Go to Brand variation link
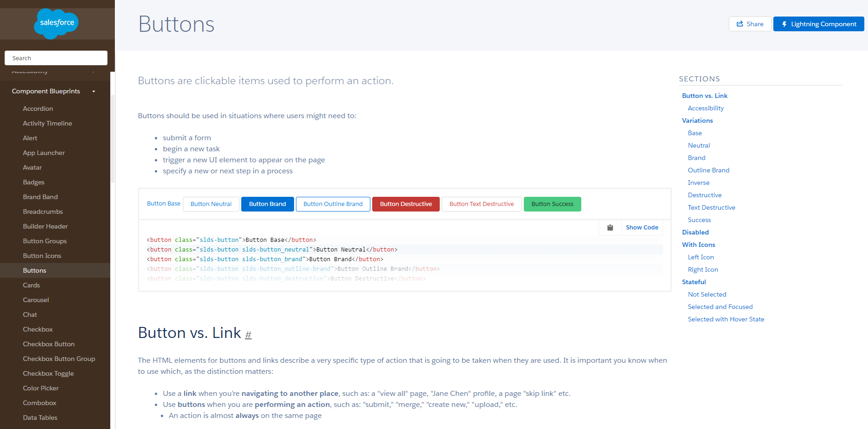868x429 pixels. 697,158
